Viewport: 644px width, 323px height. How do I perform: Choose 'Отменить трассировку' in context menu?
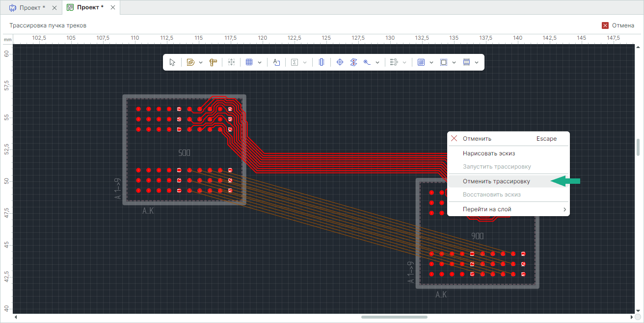pos(496,181)
